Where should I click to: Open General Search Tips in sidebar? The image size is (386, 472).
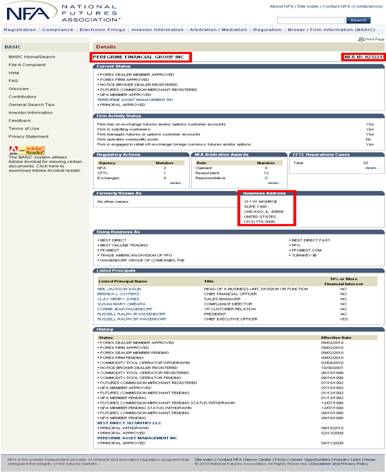coord(32,105)
